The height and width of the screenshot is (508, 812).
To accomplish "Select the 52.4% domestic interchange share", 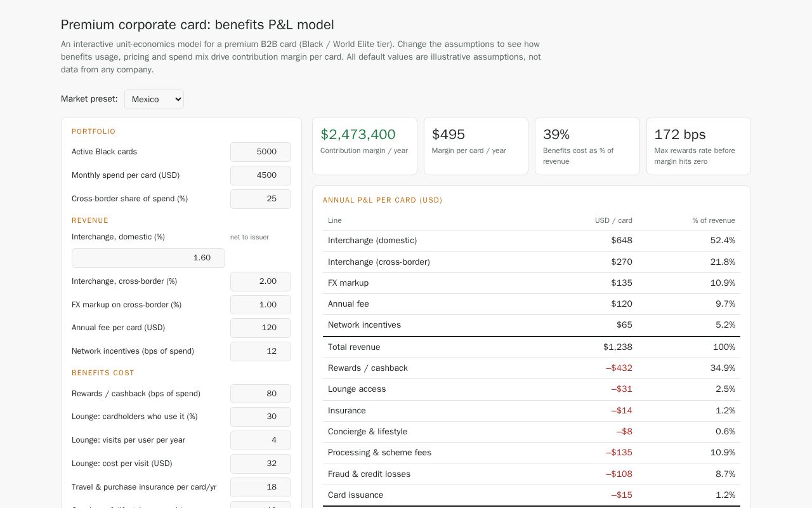I will pyautogui.click(x=723, y=241).
